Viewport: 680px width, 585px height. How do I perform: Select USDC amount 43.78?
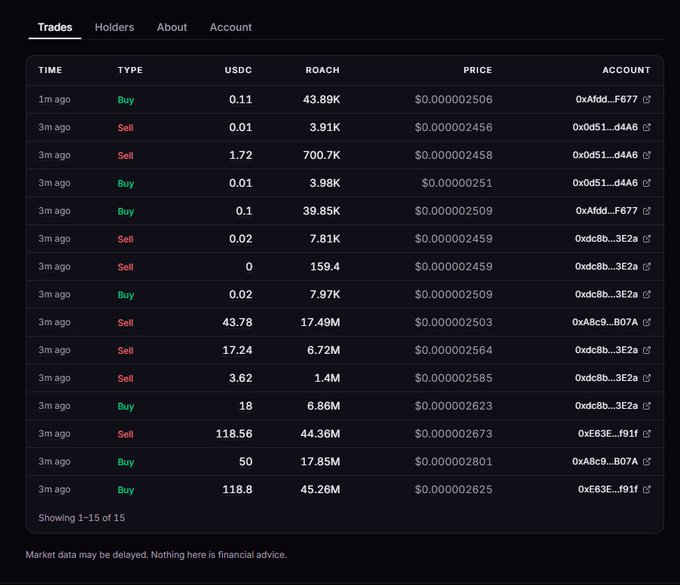pyautogui.click(x=237, y=322)
